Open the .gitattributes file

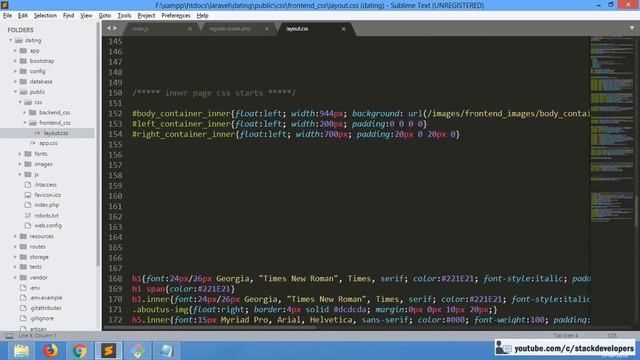point(45,308)
